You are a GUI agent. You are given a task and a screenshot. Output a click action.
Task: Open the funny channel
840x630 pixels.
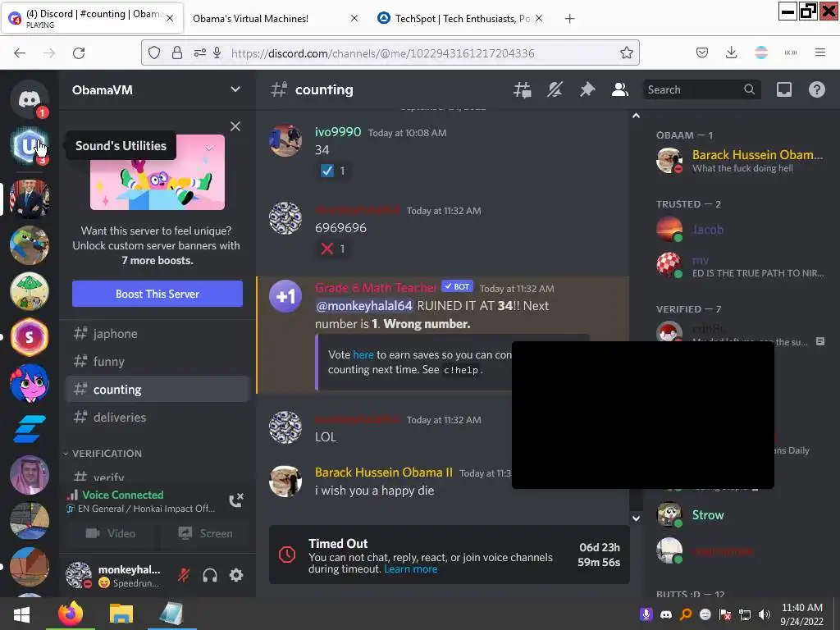pyautogui.click(x=157, y=362)
